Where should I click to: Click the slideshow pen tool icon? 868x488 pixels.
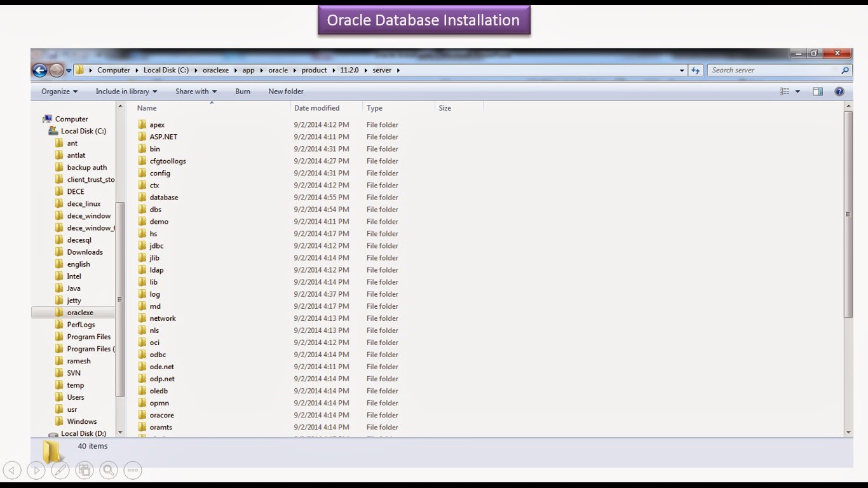[x=60, y=470]
